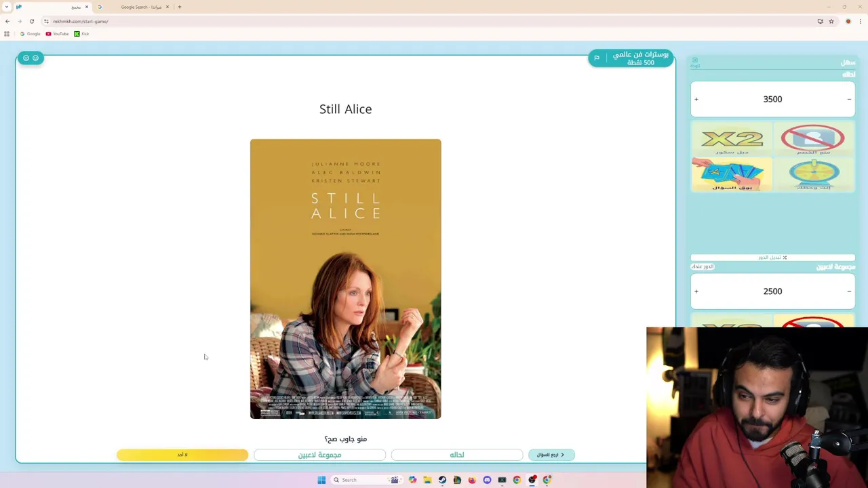Screen dimensions: 868x488
Task: Open the Apps grid in bookmarks bar
Action: [7, 34]
